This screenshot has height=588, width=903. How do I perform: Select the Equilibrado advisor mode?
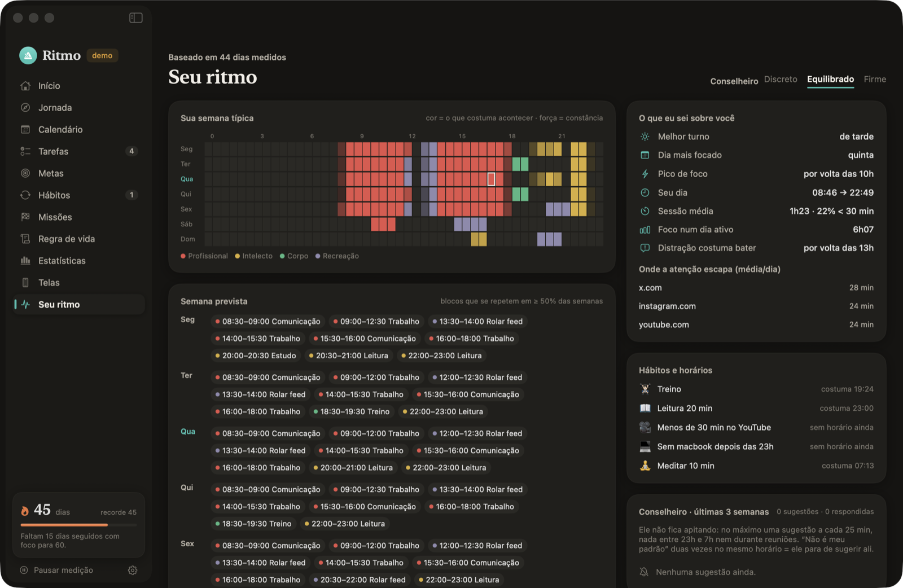(x=830, y=80)
